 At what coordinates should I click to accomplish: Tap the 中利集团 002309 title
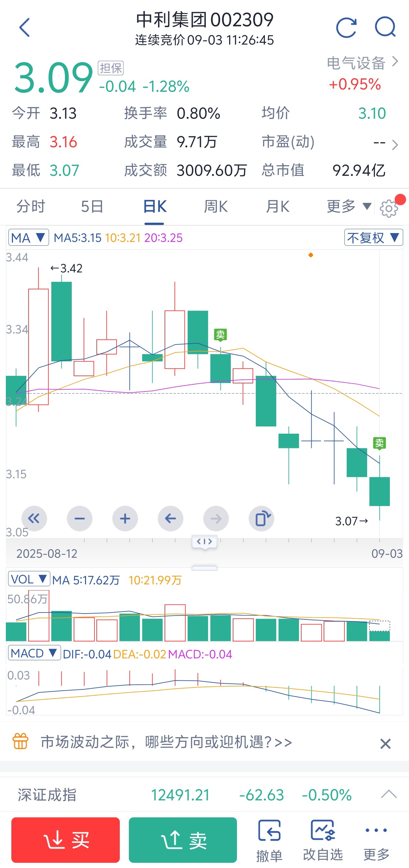click(x=204, y=19)
